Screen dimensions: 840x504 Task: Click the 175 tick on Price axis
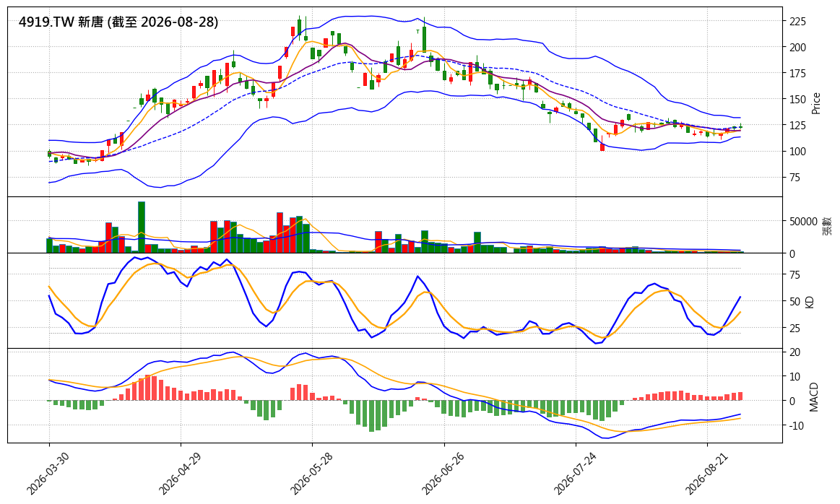(x=797, y=74)
